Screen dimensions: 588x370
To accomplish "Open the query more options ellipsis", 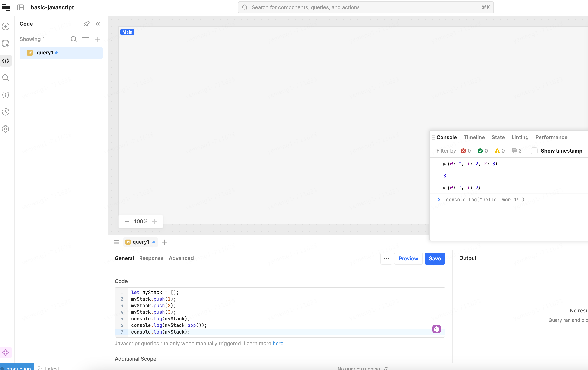I will tap(386, 259).
